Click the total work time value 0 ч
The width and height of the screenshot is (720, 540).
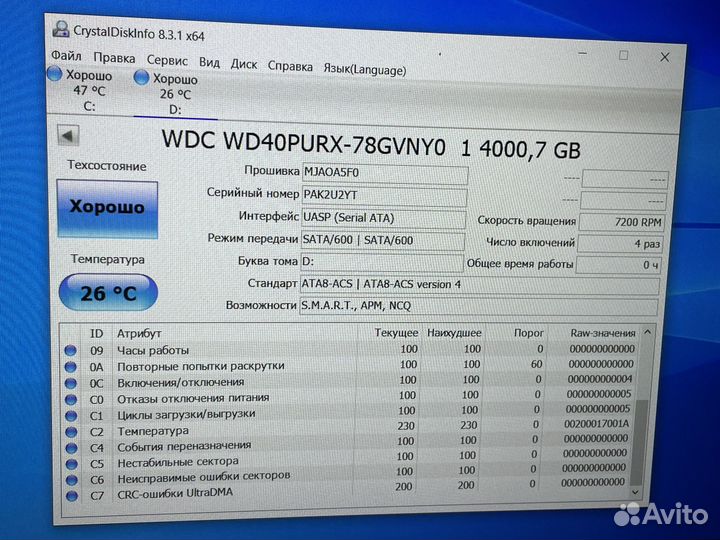click(x=619, y=264)
